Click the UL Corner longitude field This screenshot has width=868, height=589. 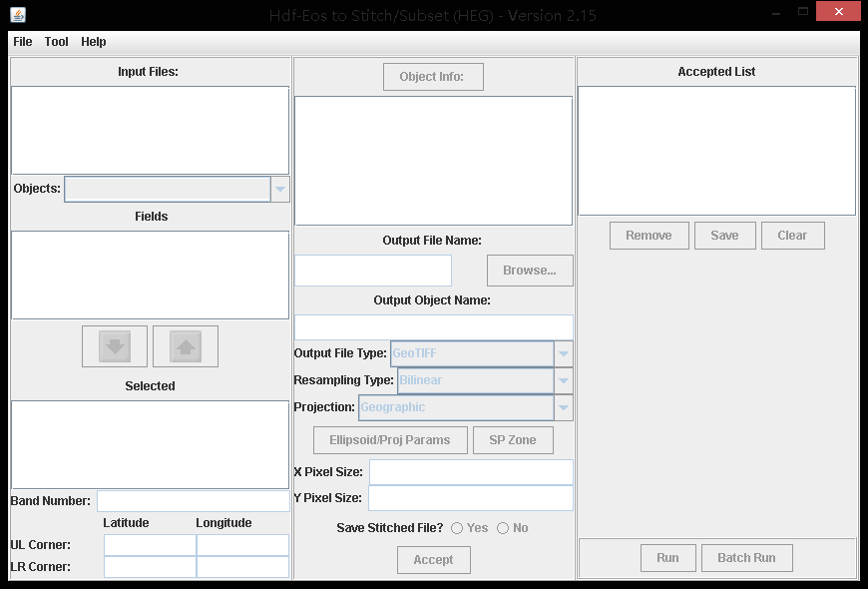[243, 545]
